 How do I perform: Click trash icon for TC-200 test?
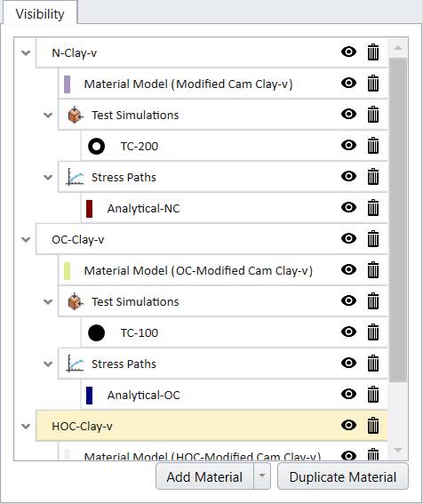[x=373, y=146]
